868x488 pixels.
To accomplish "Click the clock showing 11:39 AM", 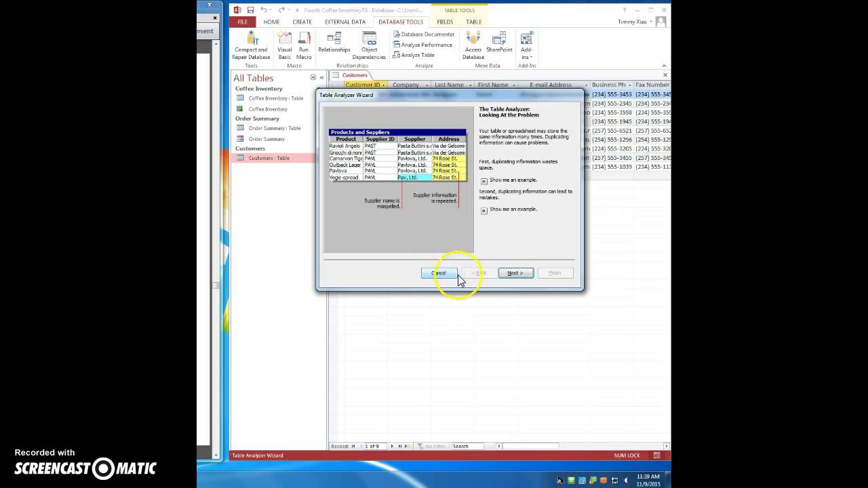I will point(648,476).
